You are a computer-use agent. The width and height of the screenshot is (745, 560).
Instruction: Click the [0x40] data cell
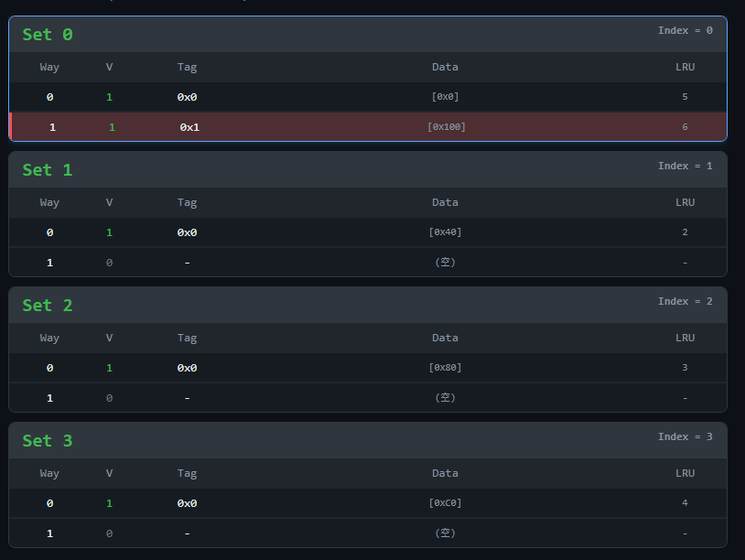click(445, 232)
